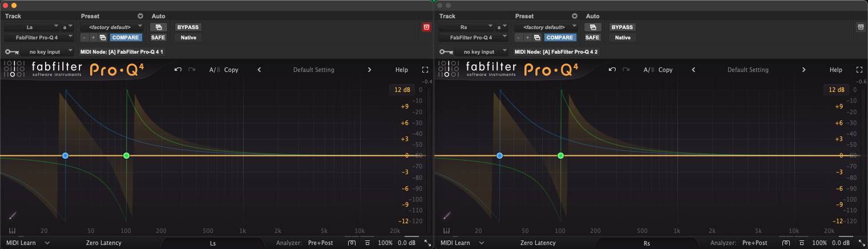Click phase invert icon in Rs bottom bar
Viewport: 868px width, 249px height.
(x=786, y=243)
